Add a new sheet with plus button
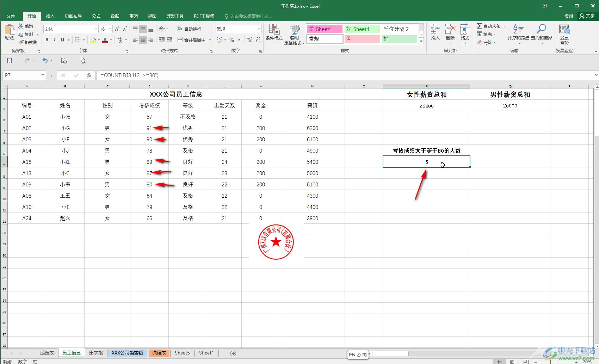The width and height of the screenshot is (599, 364). pyautogui.click(x=233, y=353)
